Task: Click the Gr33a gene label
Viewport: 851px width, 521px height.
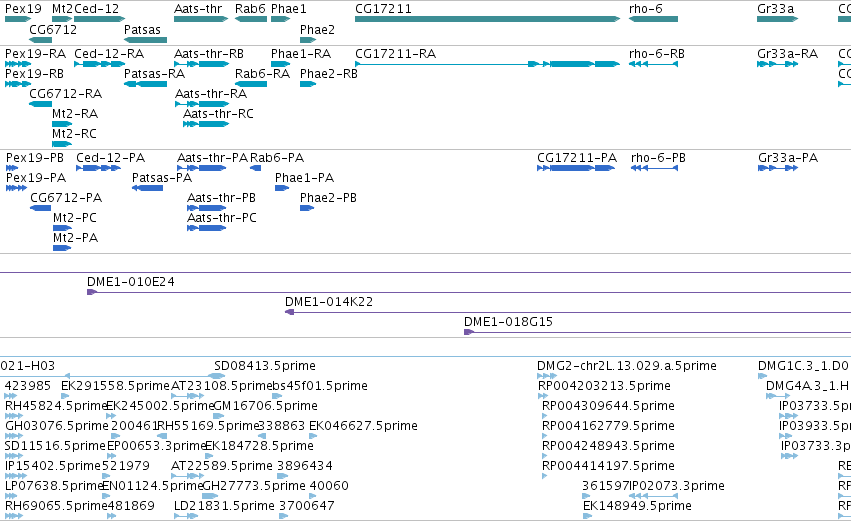Action: 776,9
